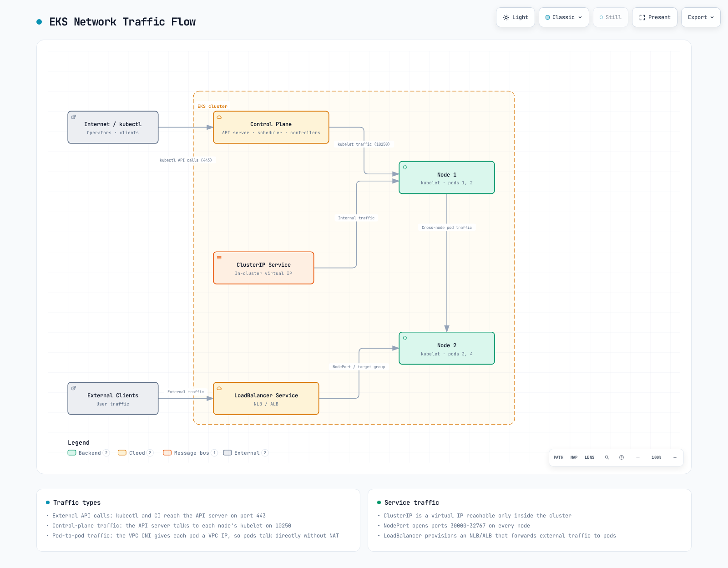This screenshot has width=728, height=568.
Task: Click the 'Operators · clients' subtitle
Action: pyautogui.click(x=113, y=133)
